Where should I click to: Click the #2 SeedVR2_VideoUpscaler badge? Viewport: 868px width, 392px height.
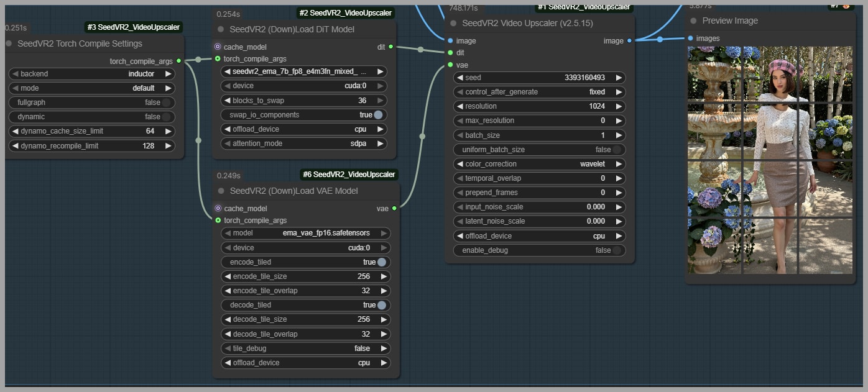(x=346, y=13)
